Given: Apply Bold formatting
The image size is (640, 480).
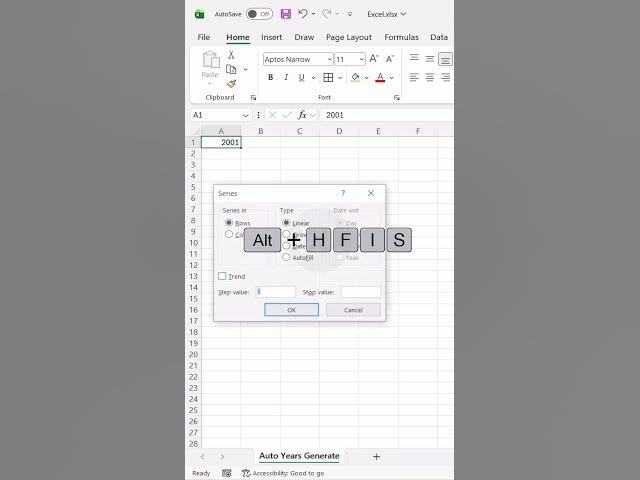Looking at the screenshot, I should (x=270, y=77).
